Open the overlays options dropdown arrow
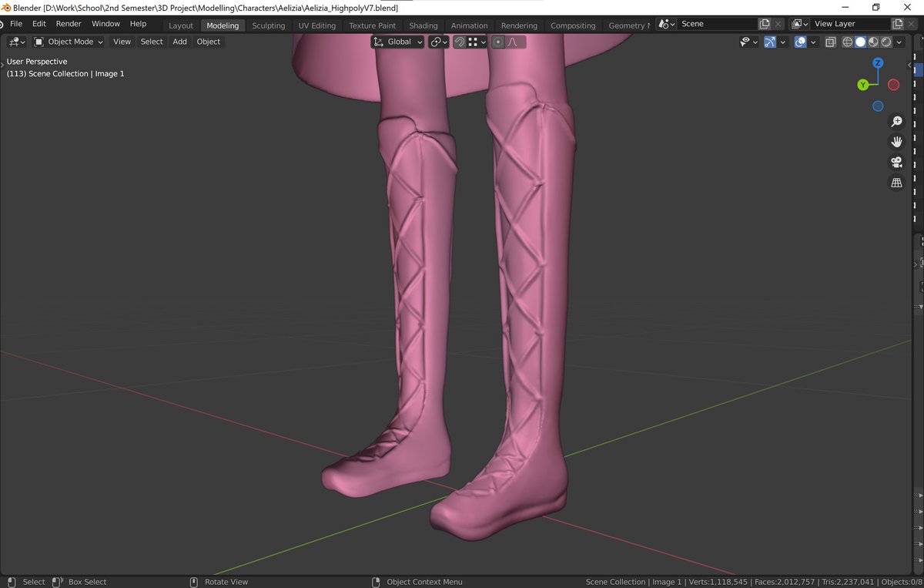Viewport: 924px width, 588px height. click(x=814, y=42)
